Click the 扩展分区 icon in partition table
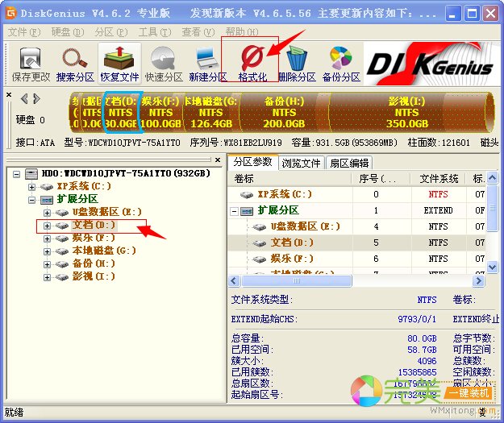Image resolution: width=504 pixels, height=423 pixels. [247, 211]
